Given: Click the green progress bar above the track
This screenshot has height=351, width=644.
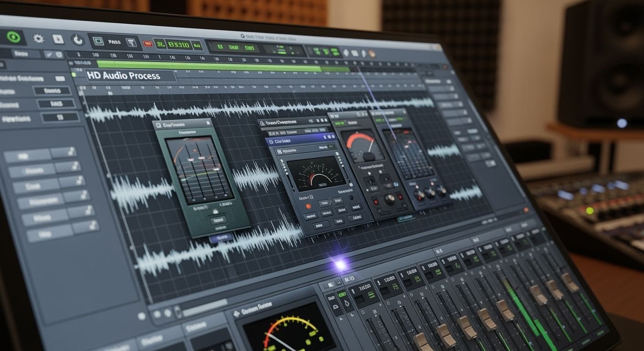Looking at the screenshot, I should click(x=223, y=66).
